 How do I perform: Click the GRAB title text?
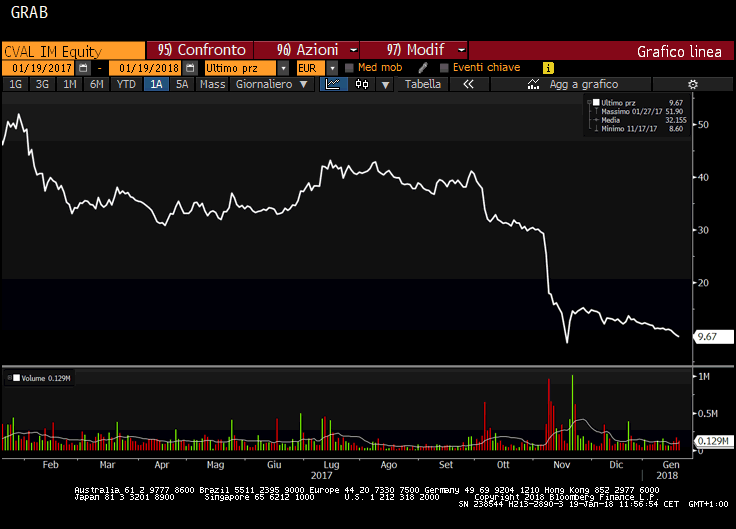(29, 12)
